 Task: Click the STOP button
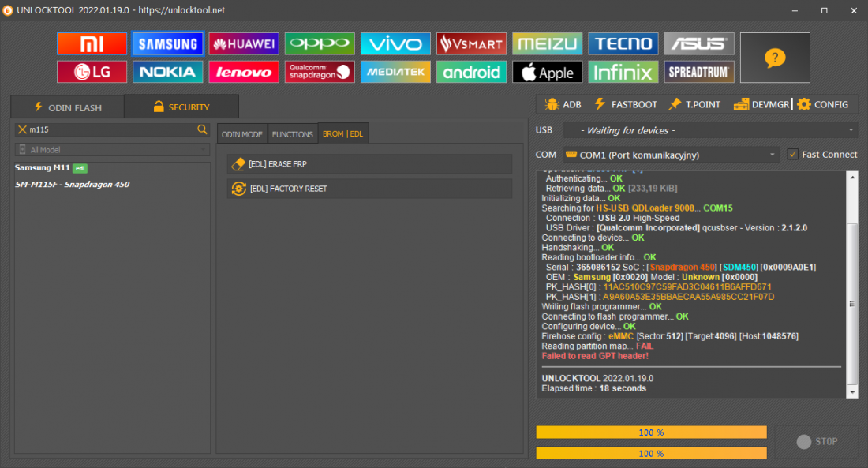817,441
